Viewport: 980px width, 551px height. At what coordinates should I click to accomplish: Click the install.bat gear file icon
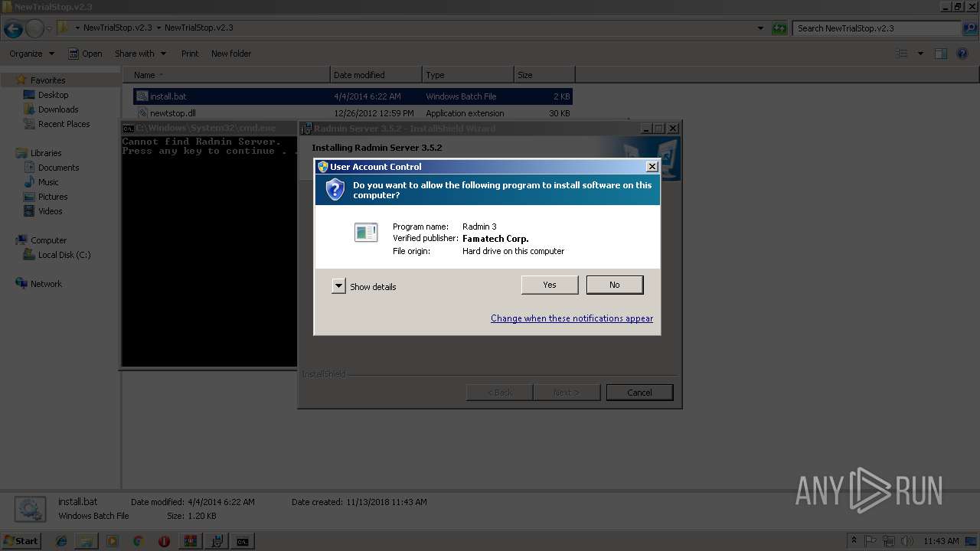(x=142, y=96)
